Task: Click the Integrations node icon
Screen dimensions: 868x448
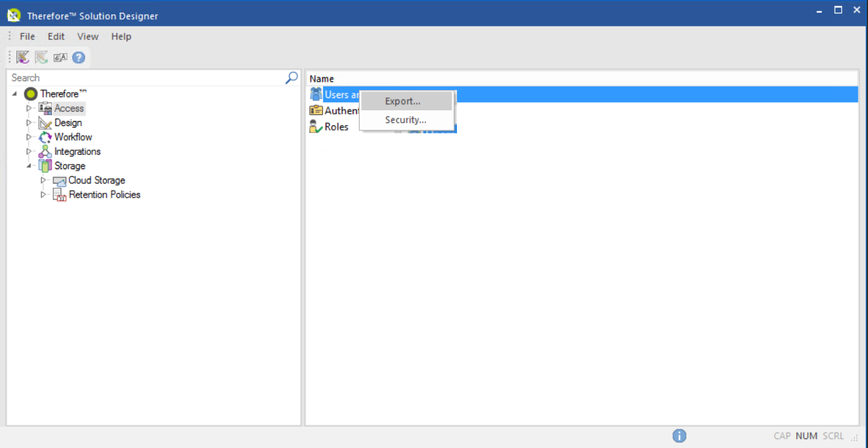Action: point(45,152)
